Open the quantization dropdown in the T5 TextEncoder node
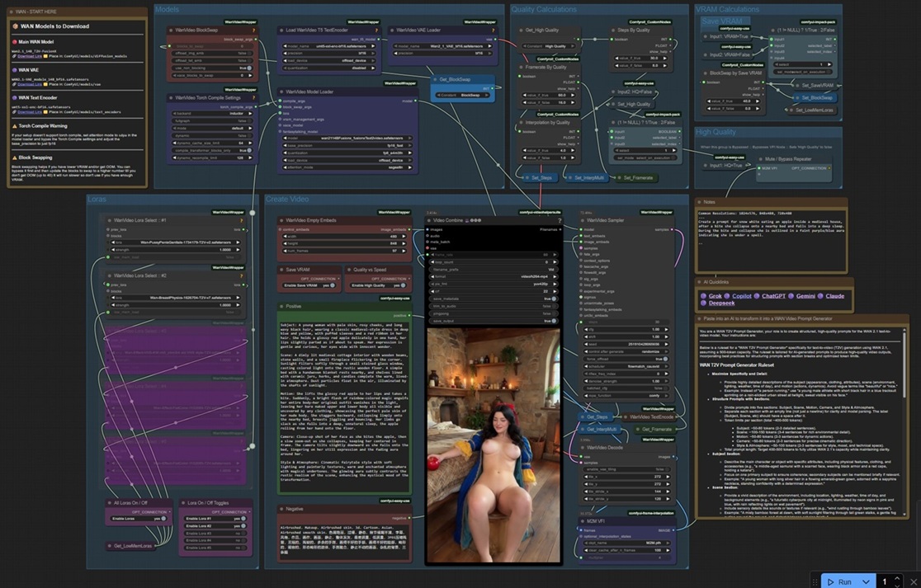Screen dimensions: 921x588 pyautogui.click(x=329, y=68)
